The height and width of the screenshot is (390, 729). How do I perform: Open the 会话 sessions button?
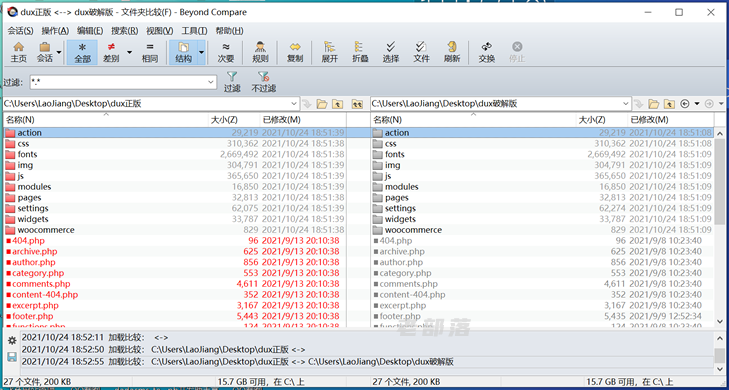[45, 52]
